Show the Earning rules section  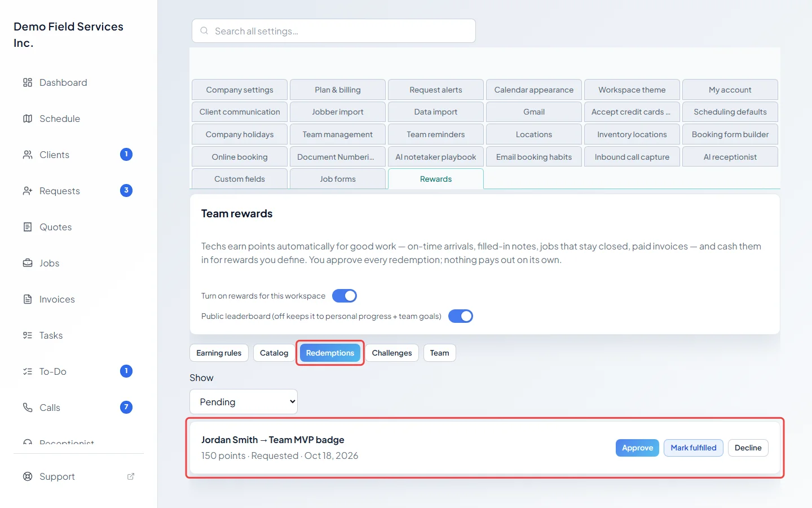click(219, 353)
